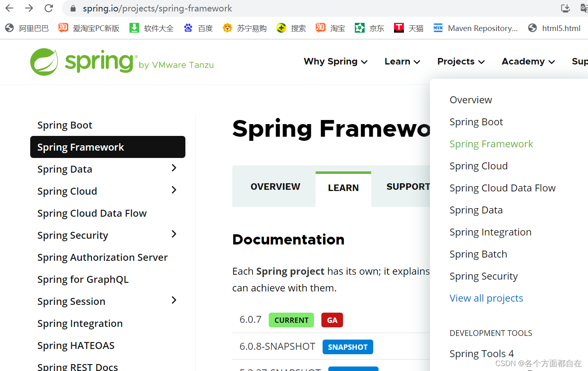The image size is (588, 371).
Task: Open Spring Tools 4 under Development Tools
Action: (x=482, y=354)
